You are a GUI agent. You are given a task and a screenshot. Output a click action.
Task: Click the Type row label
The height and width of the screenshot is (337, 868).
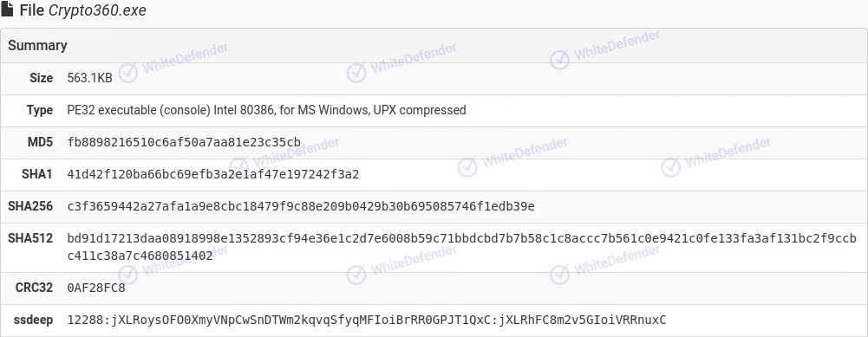point(40,110)
